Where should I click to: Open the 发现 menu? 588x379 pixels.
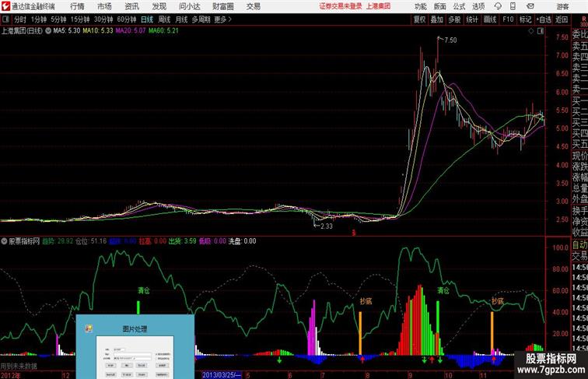159,6
